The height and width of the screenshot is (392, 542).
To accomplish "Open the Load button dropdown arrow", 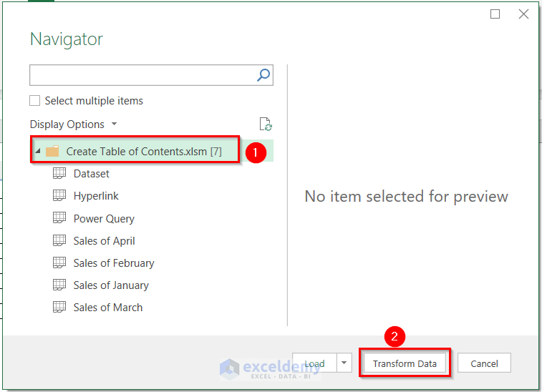I will tap(344, 363).
